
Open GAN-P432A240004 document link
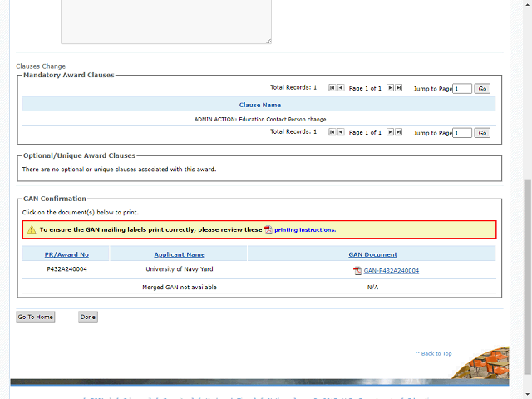(391, 271)
